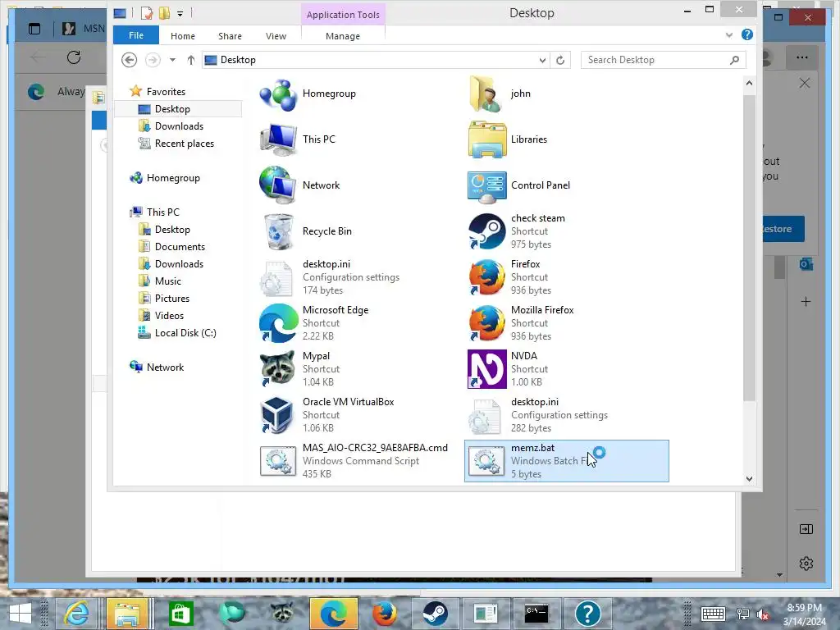
Task: Open Internet Explorer from taskbar
Action: point(76,614)
